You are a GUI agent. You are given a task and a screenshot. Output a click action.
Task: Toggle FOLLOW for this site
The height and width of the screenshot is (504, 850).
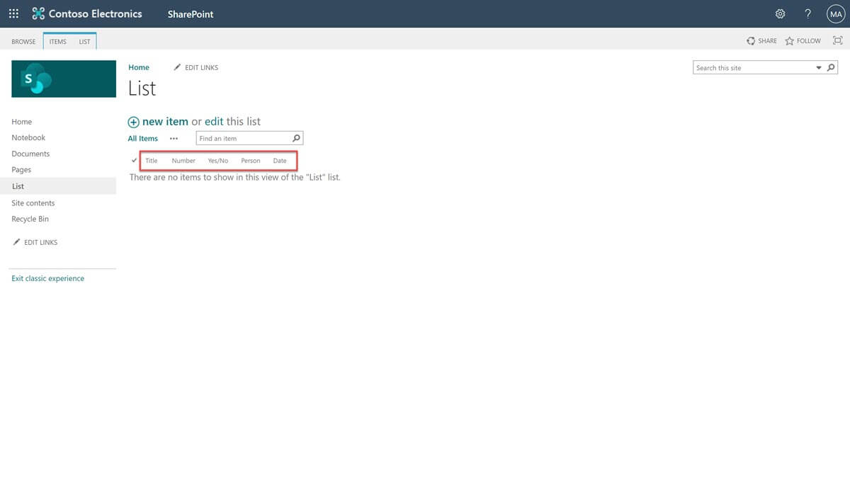tap(803, 41)
